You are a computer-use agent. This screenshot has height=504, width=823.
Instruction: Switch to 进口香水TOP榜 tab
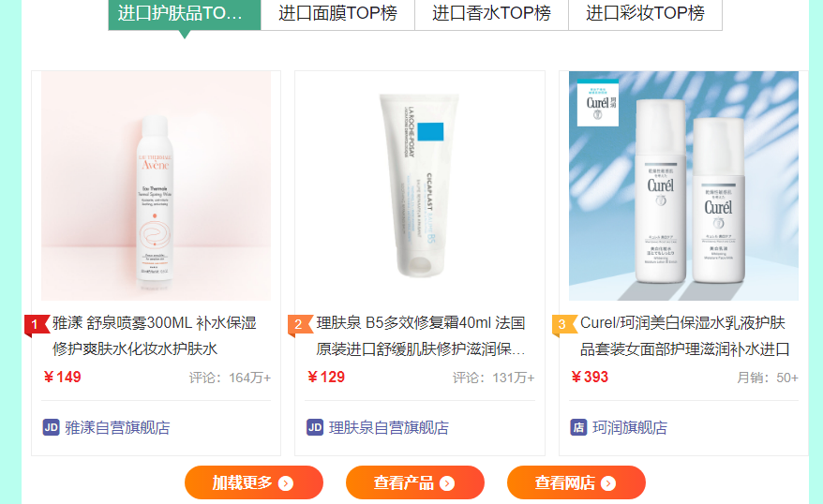coord(491,14)
